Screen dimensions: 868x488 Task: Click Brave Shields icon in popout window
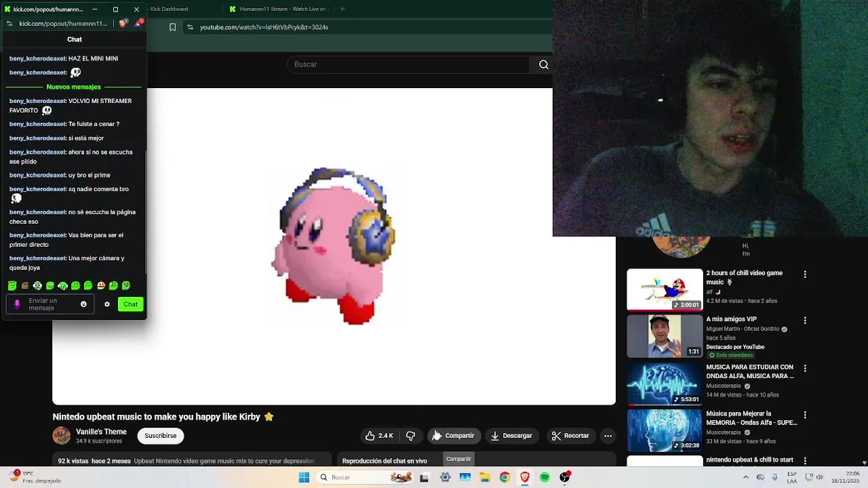(123, 23)
